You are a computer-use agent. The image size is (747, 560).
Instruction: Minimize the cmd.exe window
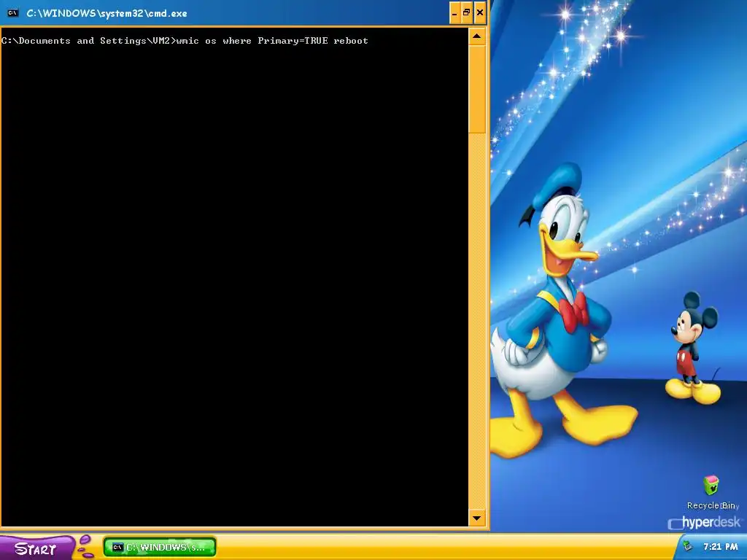tap(454, 13)
